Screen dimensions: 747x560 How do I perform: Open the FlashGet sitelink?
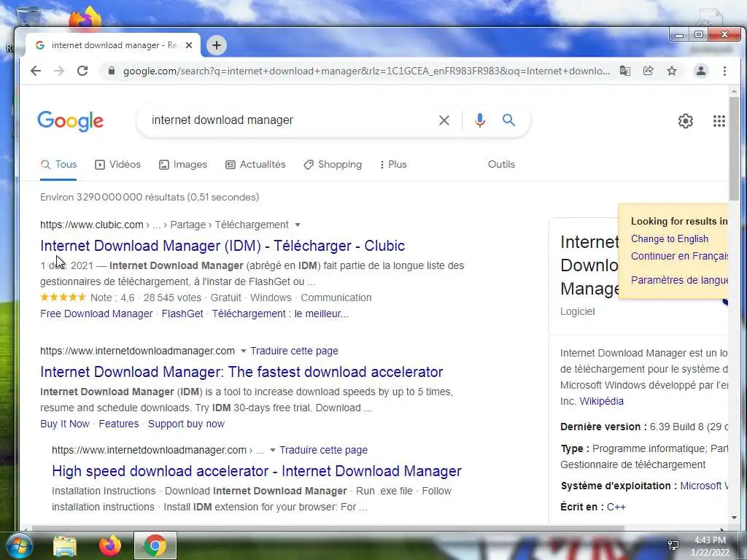tap(182, 314)
